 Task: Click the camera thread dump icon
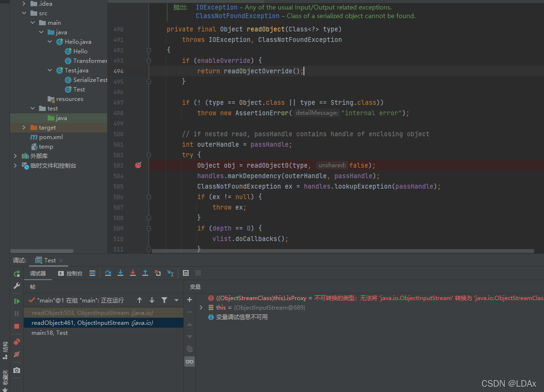point(17,371)
